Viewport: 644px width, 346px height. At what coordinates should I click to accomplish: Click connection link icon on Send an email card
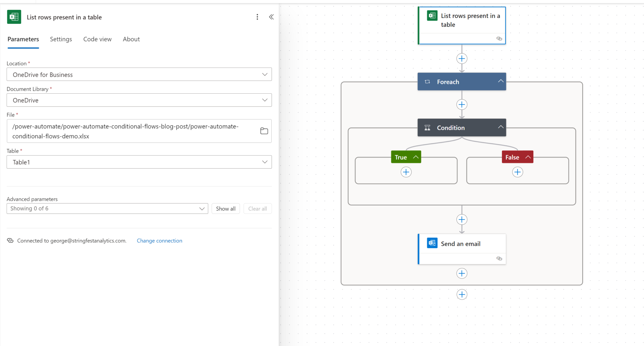[499, 258]
